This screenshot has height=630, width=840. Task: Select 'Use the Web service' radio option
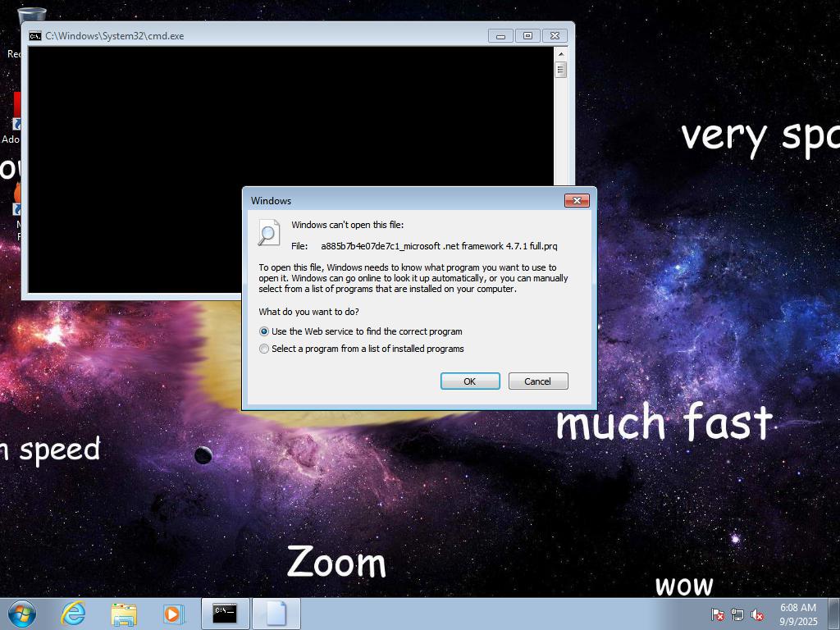tap(264, 331)
